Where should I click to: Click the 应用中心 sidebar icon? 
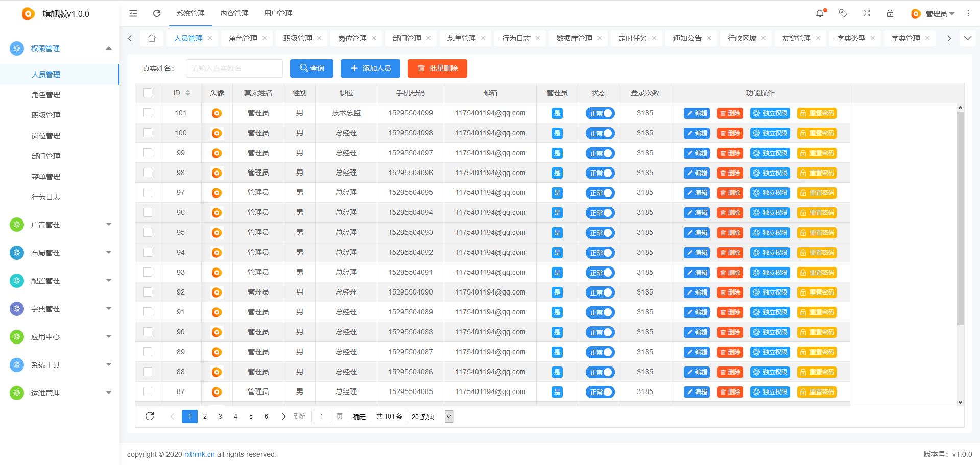[x=17, y=337]
